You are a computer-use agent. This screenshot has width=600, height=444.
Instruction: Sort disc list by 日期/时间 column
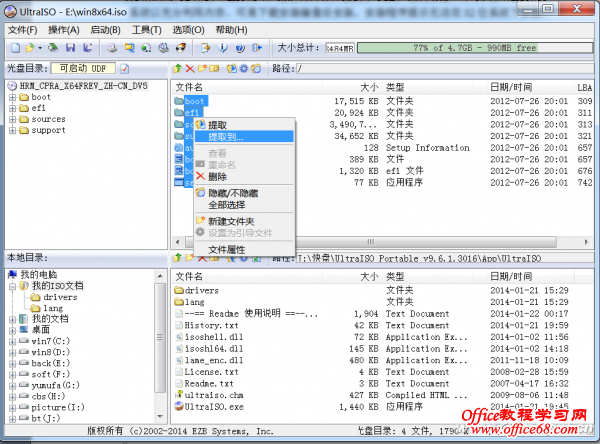click(x=530, y=87)
